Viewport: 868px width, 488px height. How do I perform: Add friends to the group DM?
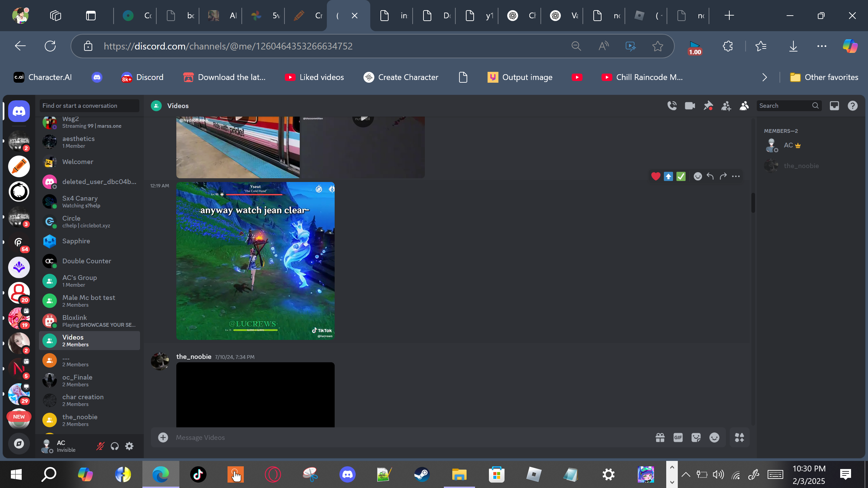tap(726, 106)
